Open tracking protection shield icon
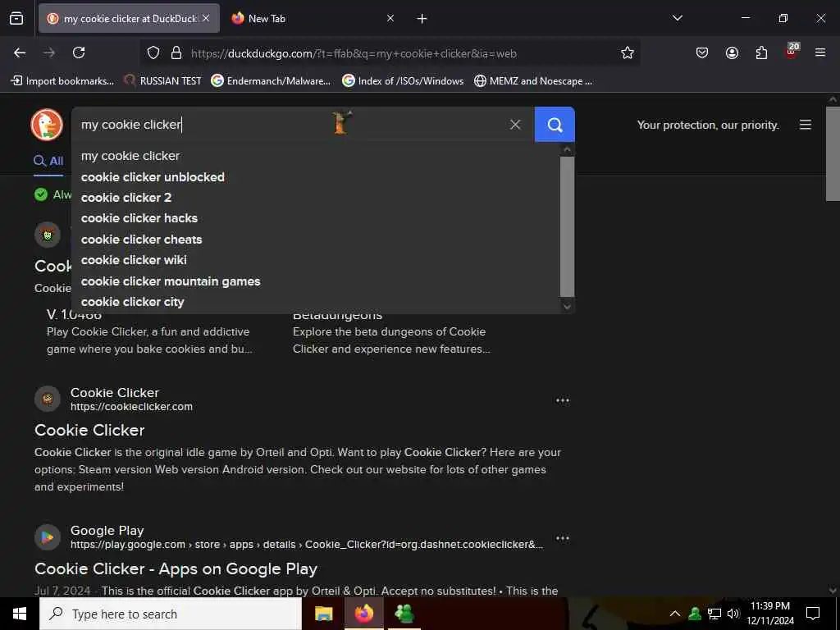The image size is (840, 630). click(x=153, y=52)
